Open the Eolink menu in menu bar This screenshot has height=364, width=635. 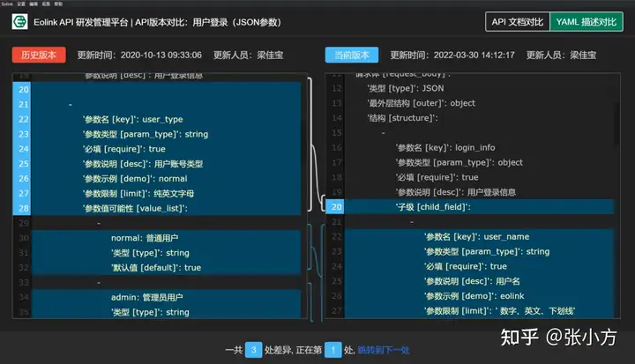7,4
